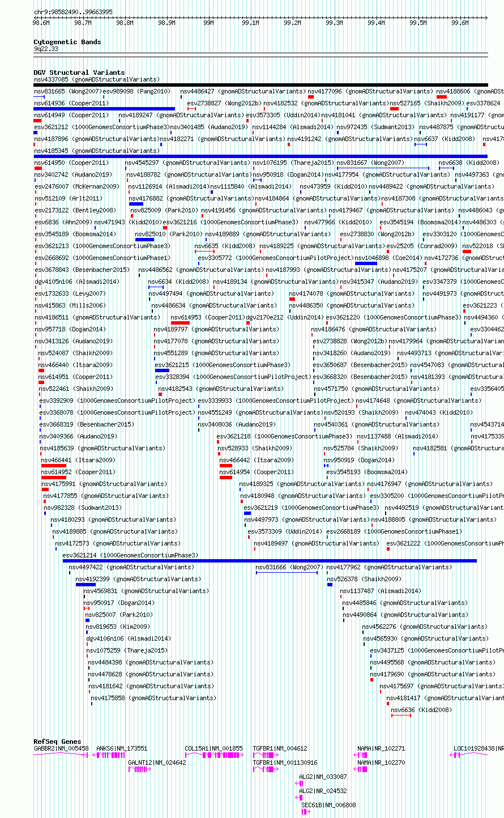Viewport: 504px width, 818px height.
Task: Open the nsv1046898 (Coe2014) variant label
Action: (388, 258)
